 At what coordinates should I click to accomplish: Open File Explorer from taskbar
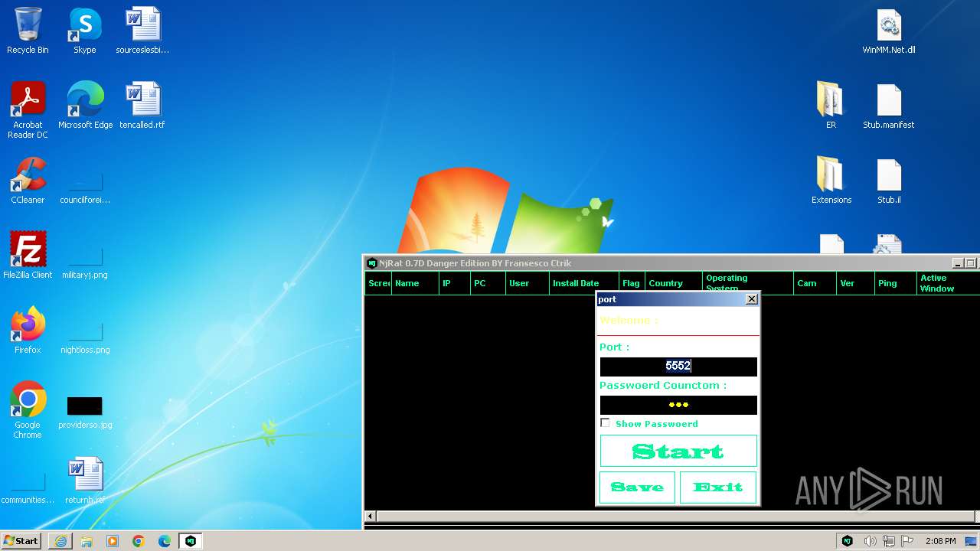click(x=87, y=541)
